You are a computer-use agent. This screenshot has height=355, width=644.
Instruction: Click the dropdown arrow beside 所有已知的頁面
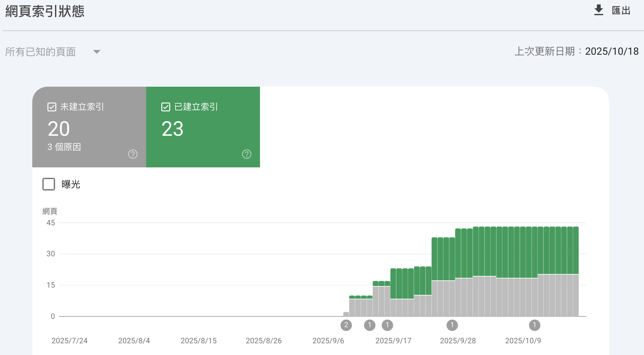(97, 52)
